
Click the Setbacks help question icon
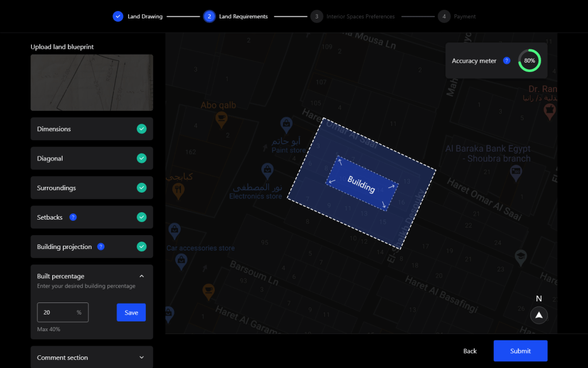pyautogui.click(x=73, y=217)
